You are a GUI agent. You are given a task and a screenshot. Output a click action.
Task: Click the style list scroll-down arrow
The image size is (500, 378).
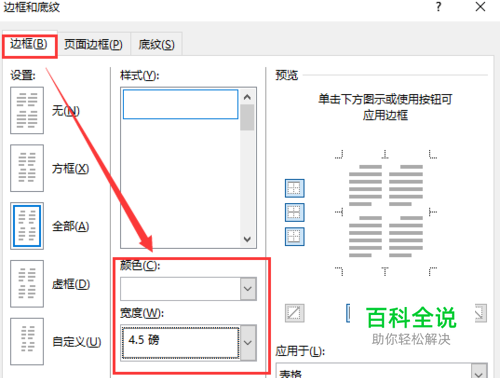click(247, 239)
